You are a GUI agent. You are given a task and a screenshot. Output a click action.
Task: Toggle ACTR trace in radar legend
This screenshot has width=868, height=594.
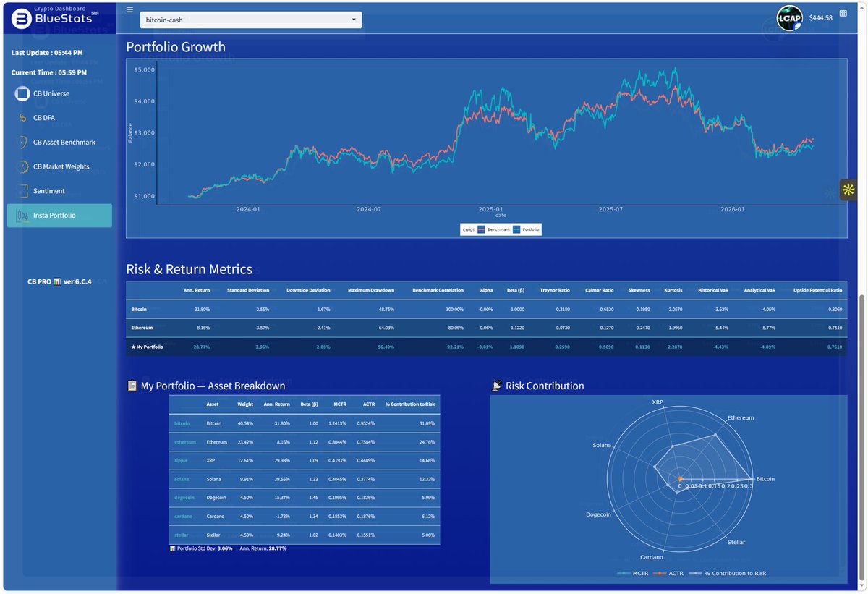[x=668, y=573]
